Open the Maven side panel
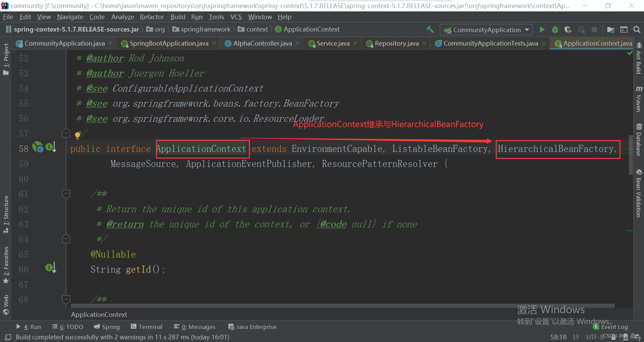 click(639, 99)
